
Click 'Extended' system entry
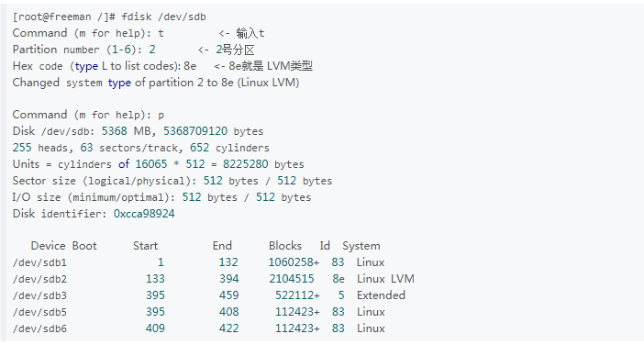pyautogui.click(x=381, y=295)
